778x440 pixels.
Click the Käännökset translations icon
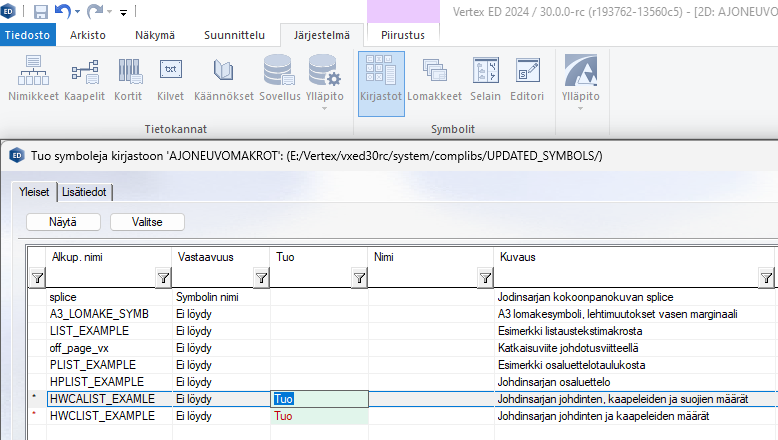(224, 78)
